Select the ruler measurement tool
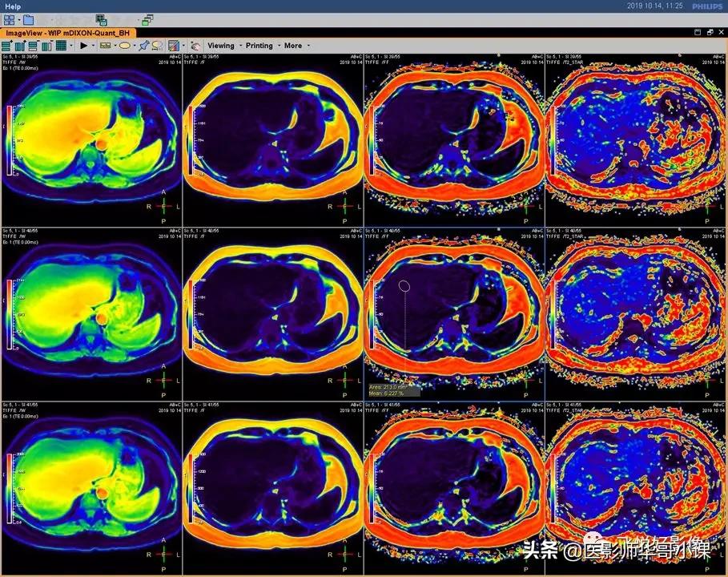 (106, 46)
